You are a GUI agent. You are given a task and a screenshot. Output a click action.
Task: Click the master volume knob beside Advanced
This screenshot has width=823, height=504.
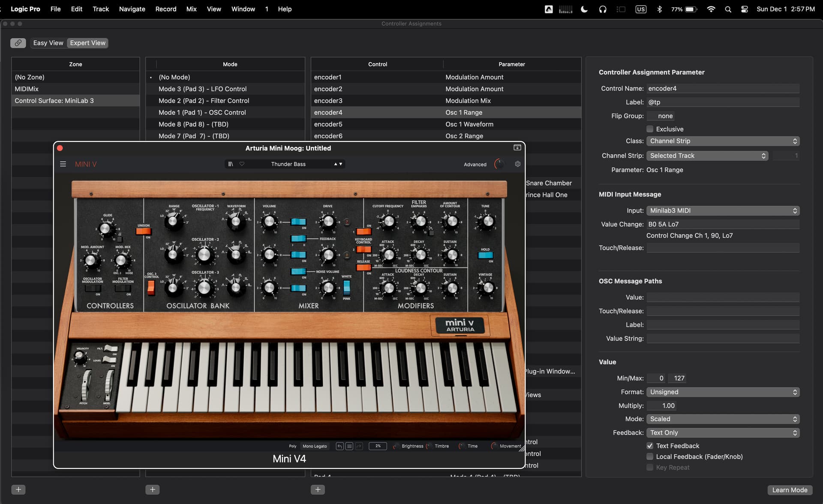coord(499,164)
